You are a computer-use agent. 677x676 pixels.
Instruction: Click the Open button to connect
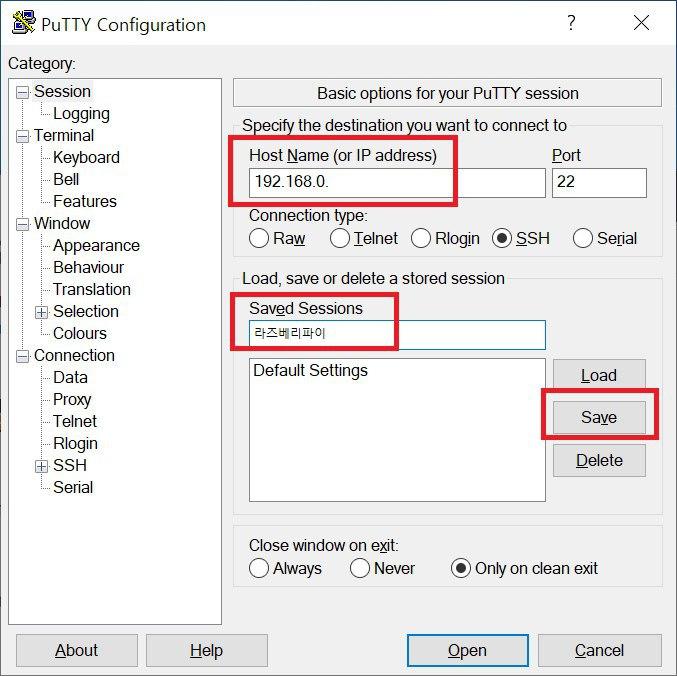(468, 650)
